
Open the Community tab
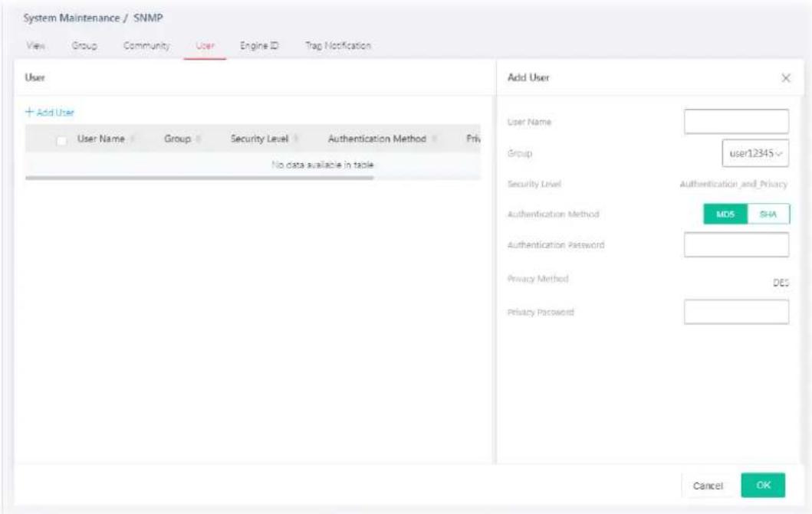tap(146, 45)
